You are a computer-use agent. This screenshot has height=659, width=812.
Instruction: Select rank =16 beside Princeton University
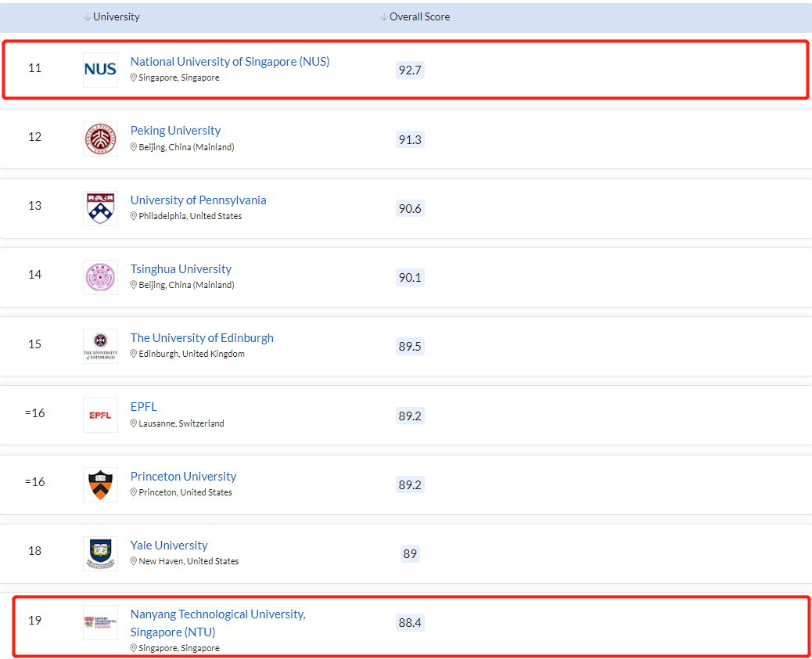(34, 482)
